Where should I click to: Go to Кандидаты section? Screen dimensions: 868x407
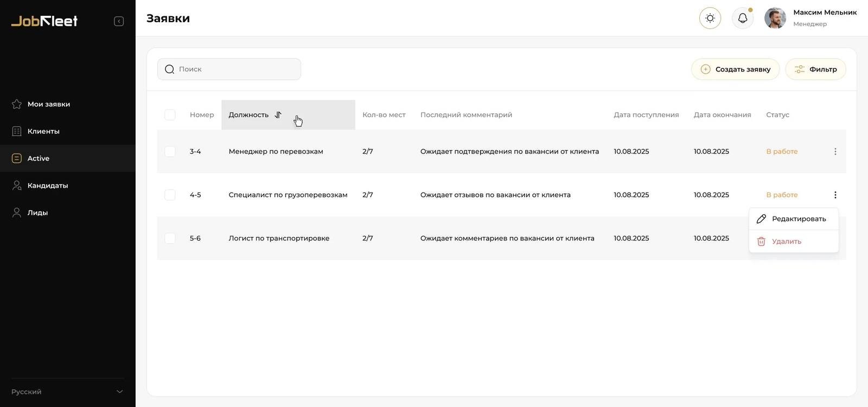click(x=67, y=186)
